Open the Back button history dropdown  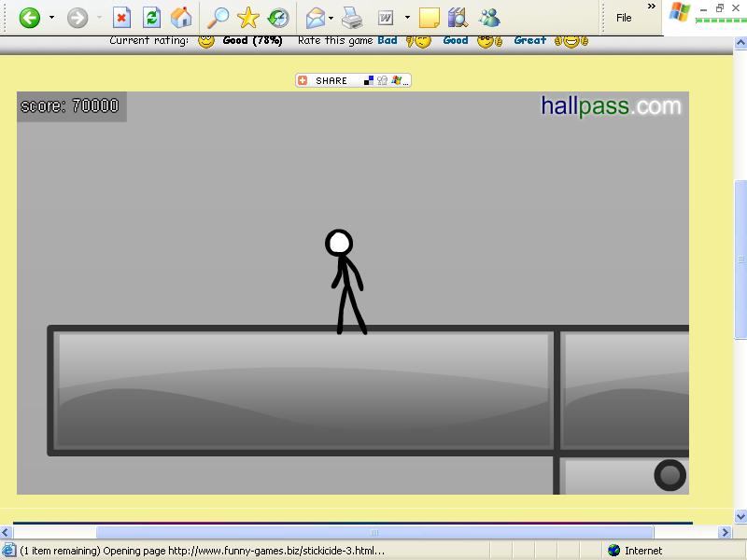pos(51,18)
